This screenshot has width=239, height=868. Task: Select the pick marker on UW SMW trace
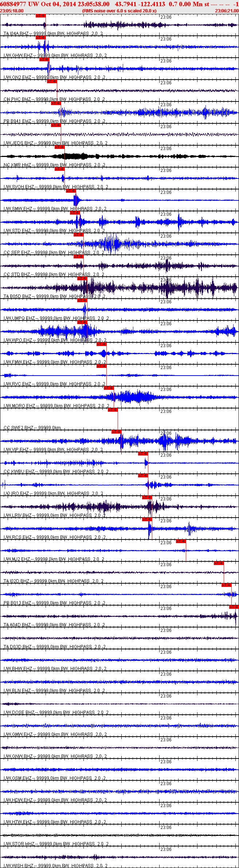(x=71, y=191)
